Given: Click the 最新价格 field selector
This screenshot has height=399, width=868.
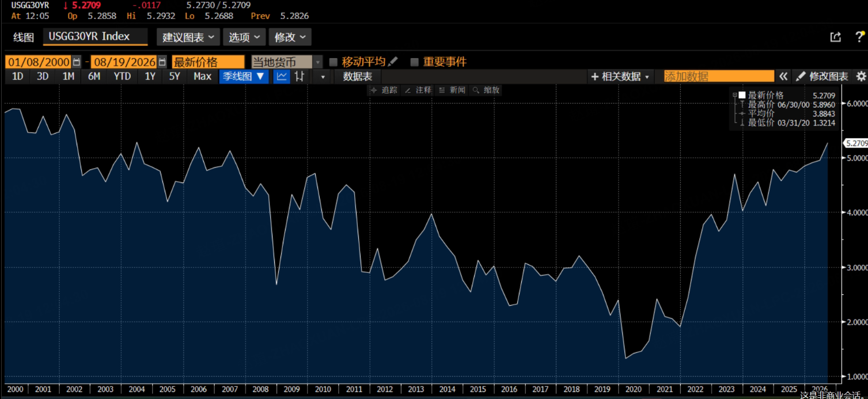Looking at the screenshot, I should (208, 62).
